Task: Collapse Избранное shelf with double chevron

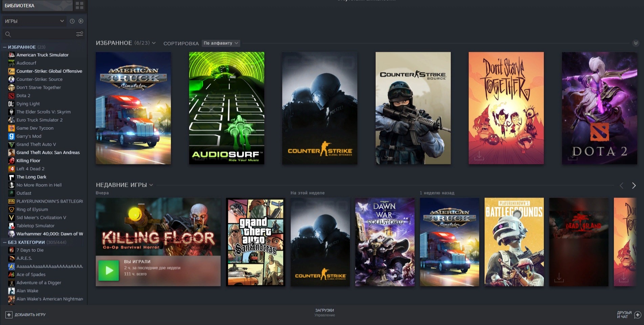Action: pyautogui.click(x=636, y=43)
